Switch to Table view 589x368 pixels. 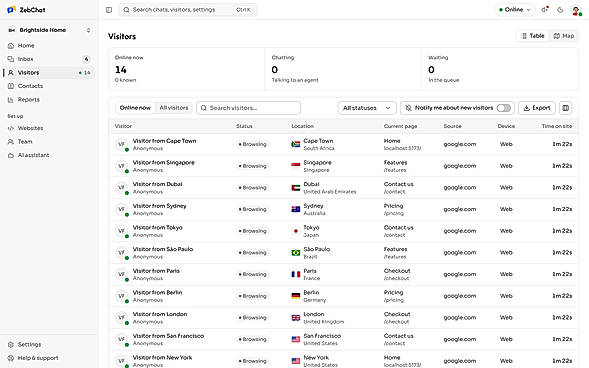533,36
